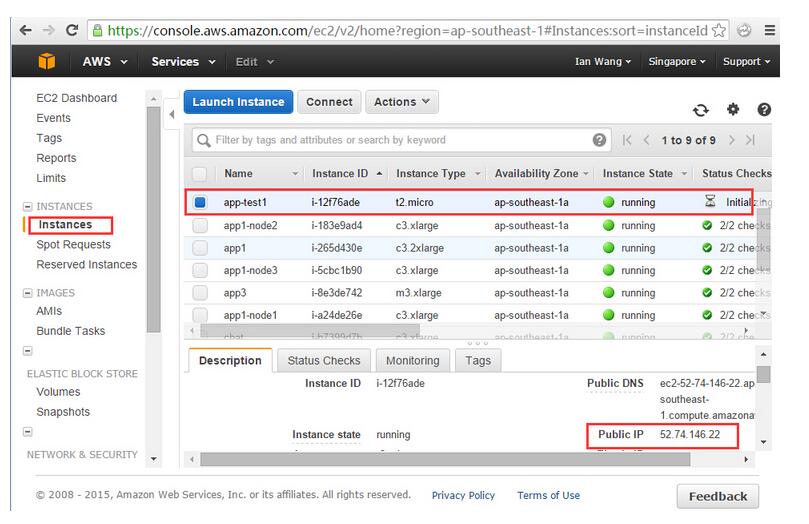Open the AWS dropdown menu

[x=105, y=62]
